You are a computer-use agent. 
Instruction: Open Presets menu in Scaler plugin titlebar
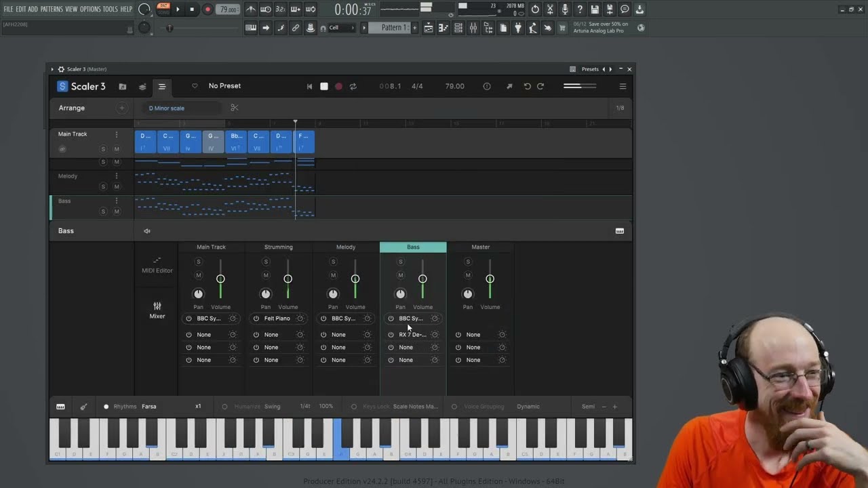(x=590, y=69)
